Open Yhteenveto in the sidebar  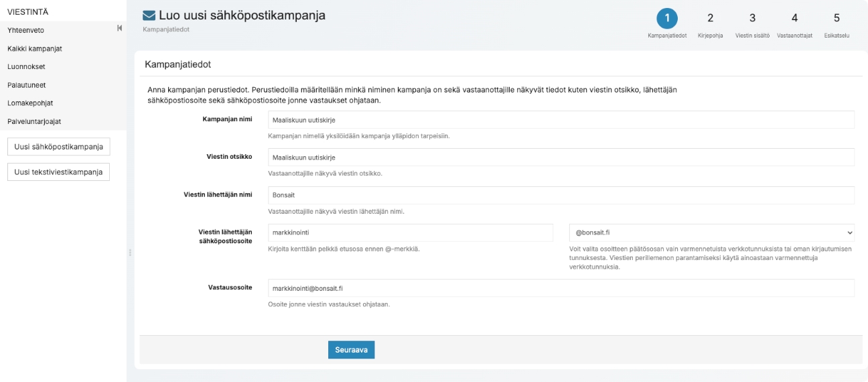point(26,30)
